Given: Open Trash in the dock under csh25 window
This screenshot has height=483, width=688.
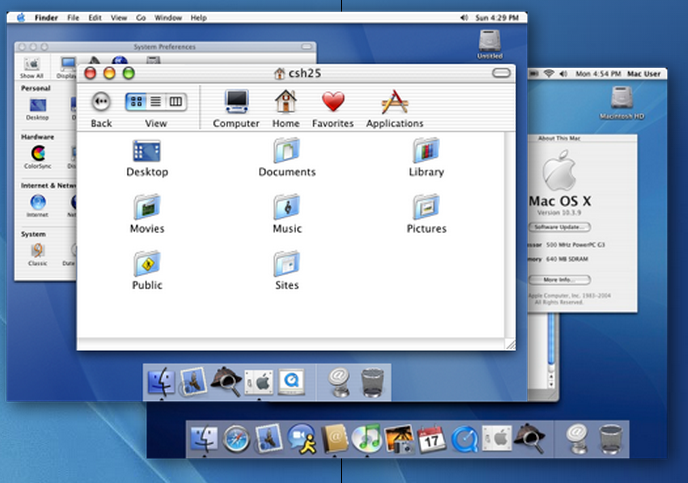Looking at the screenshot, I should (x=372, y=383).
